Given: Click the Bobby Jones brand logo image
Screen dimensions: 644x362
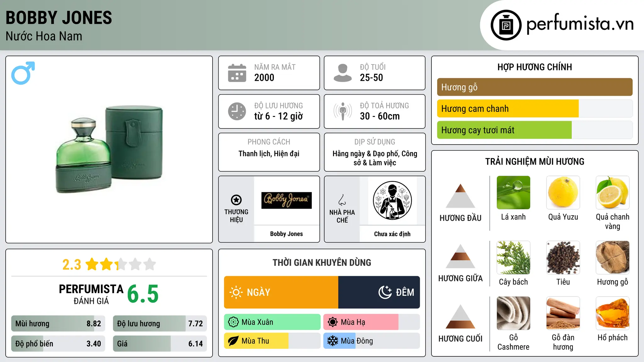Looking at the screenshot, I should click(286, 200).
